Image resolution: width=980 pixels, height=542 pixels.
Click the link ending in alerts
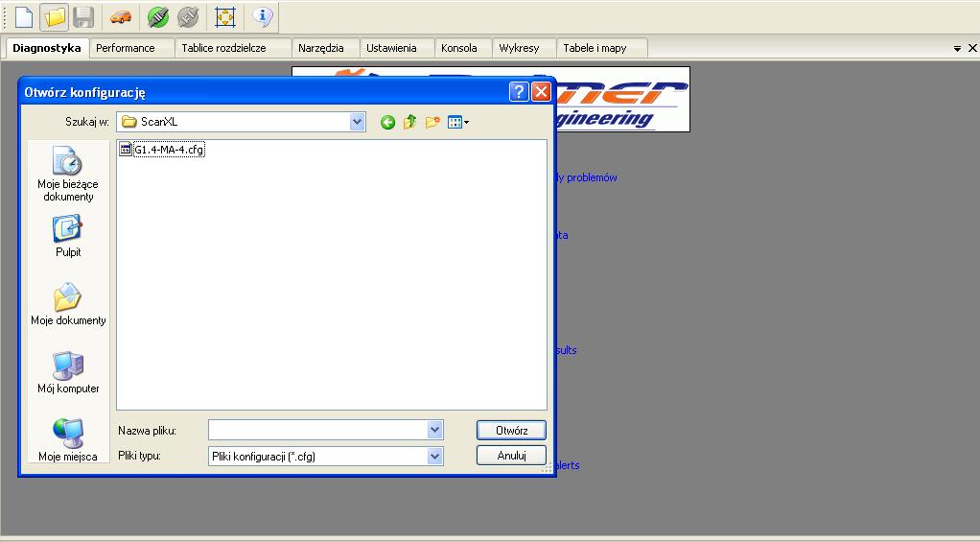coord(568,465)
